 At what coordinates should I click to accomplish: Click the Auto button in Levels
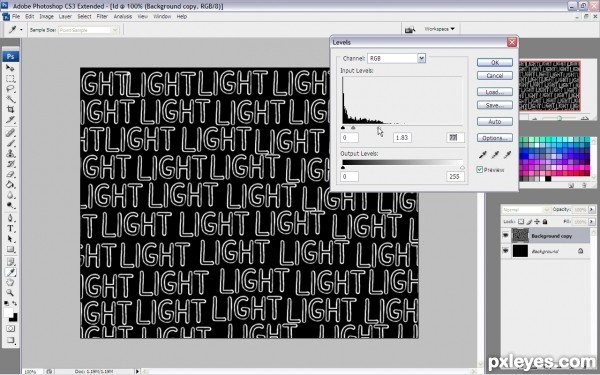pyautogui.click(x=495, y=122)
